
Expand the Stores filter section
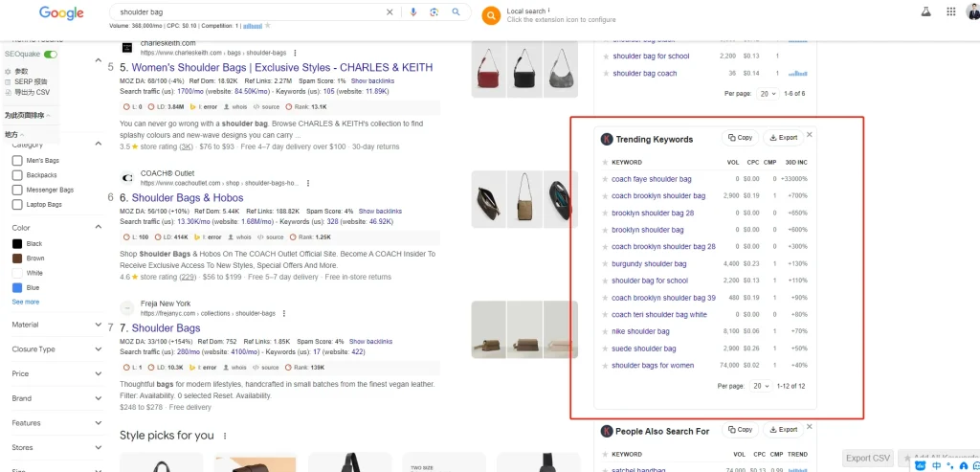point(99,448)
